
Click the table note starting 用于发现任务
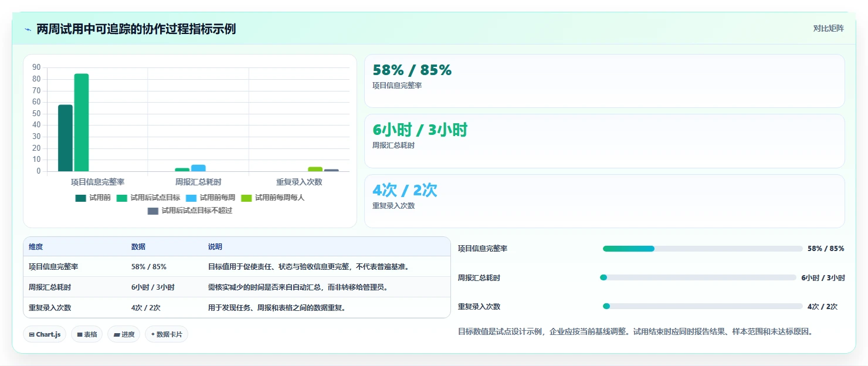[x=277, y=308]
